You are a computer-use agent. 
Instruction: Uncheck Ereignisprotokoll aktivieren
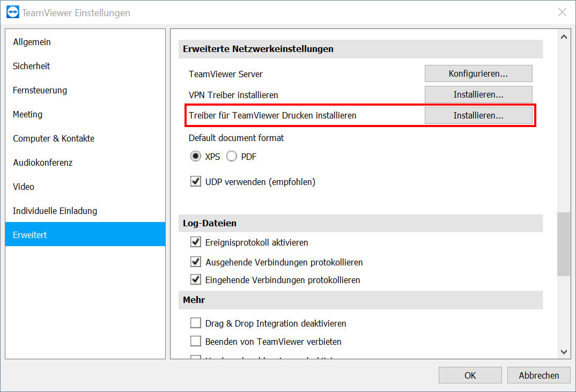195,242
